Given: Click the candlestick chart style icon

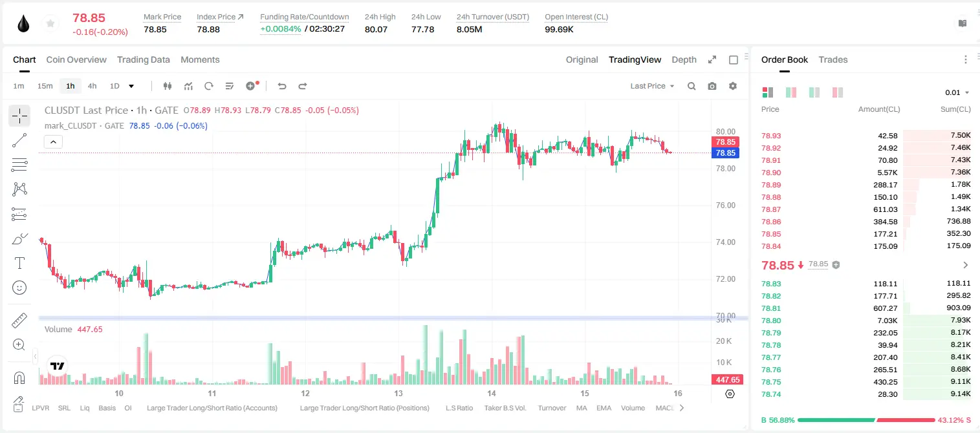Looking at the screenshot, I should (x=168, y=86).
